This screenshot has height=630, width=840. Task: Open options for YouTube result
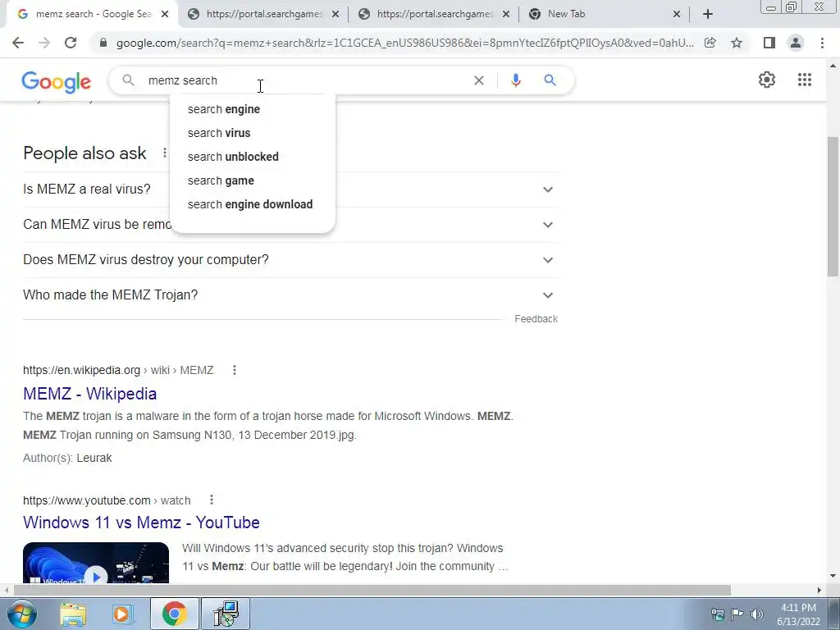pyautogui.click(x=212, y=500)
